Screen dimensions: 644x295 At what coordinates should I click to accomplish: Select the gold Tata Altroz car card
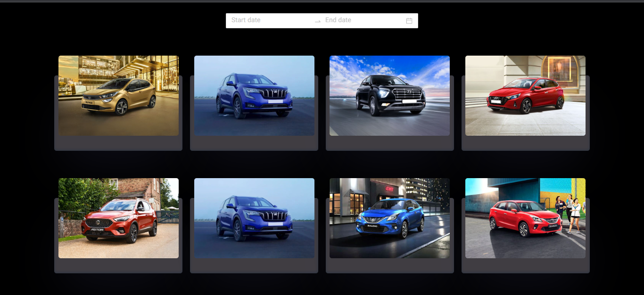click(118, 104)
